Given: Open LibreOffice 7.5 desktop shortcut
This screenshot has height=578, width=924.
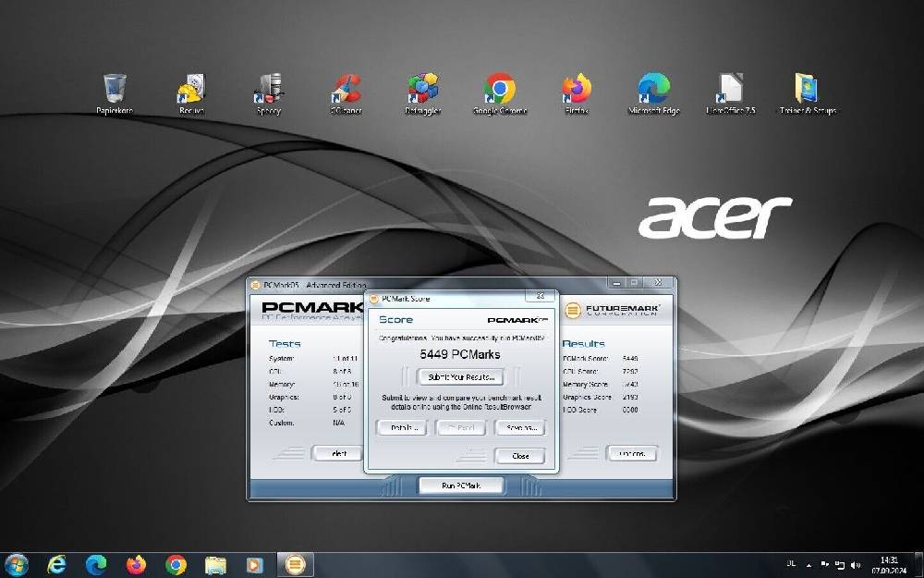Looking at the screenshot, I should [731, 93].
